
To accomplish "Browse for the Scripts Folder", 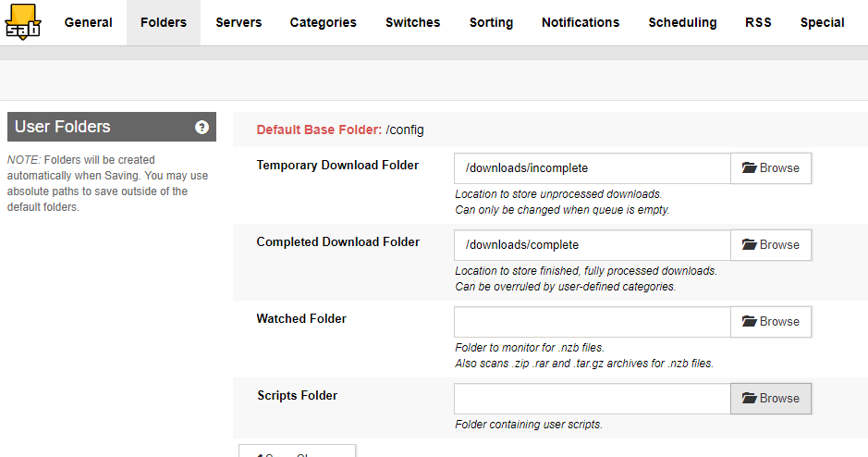I will (771, 399).
